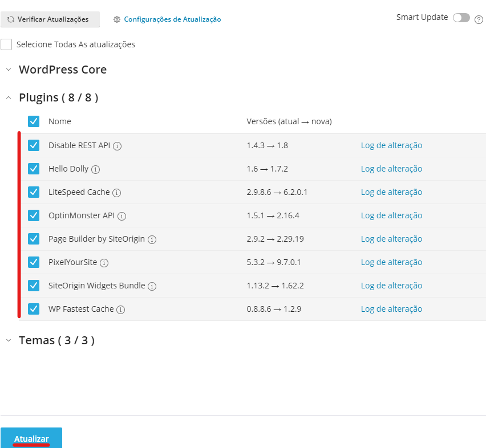Click info icon for Page Builder by SiteOrigin
This screenshot has height=448, width=486.
click(x=152, y=239)
